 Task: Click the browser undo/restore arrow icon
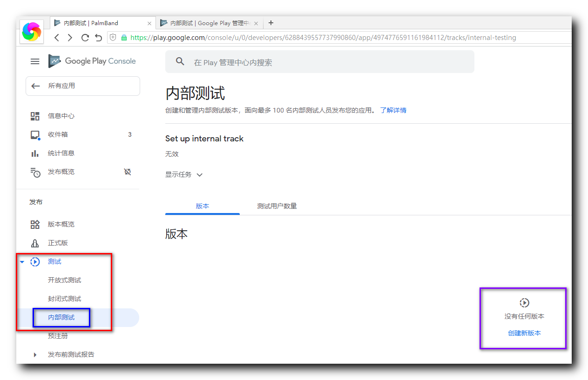point(98,38)
